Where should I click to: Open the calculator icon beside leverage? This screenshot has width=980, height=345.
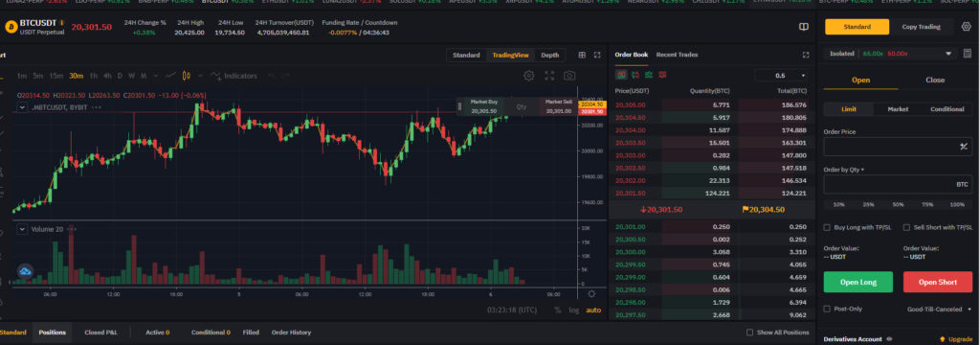point(967,54)
